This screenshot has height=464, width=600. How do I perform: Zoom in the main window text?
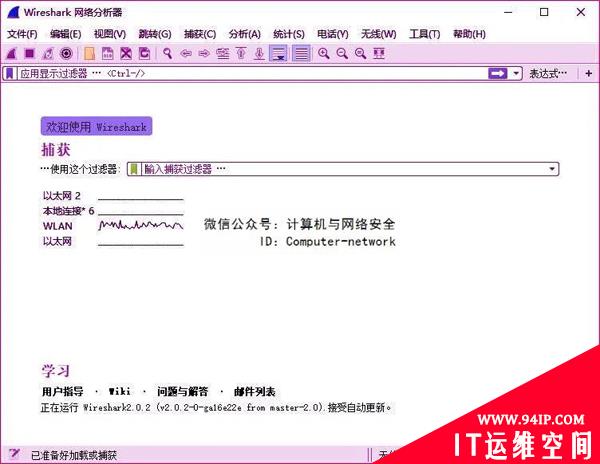tap(324, 54)
